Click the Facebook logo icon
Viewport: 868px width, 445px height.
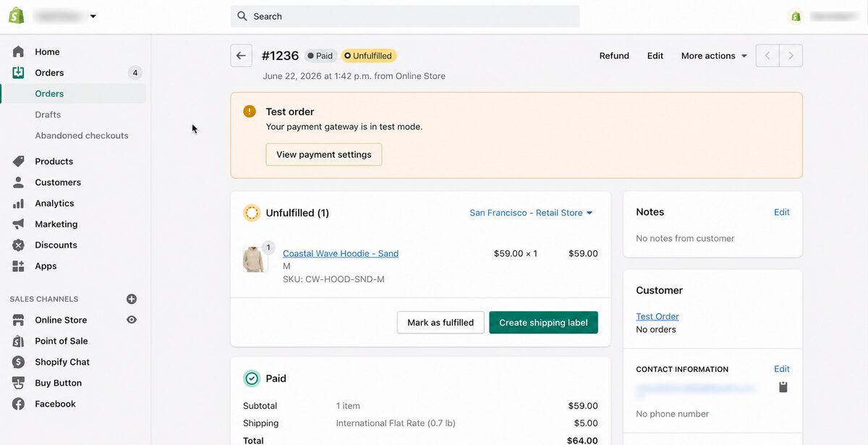click(19, 404)
